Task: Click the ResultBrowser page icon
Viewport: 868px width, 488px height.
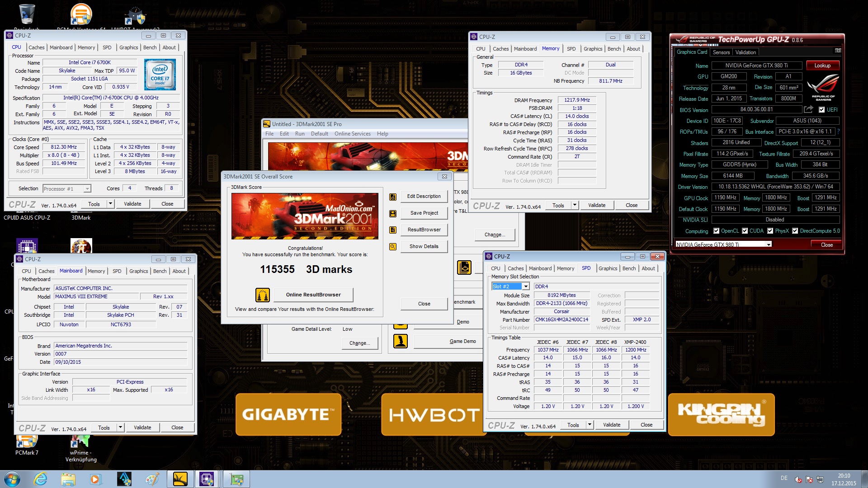Action: [393, 230]
